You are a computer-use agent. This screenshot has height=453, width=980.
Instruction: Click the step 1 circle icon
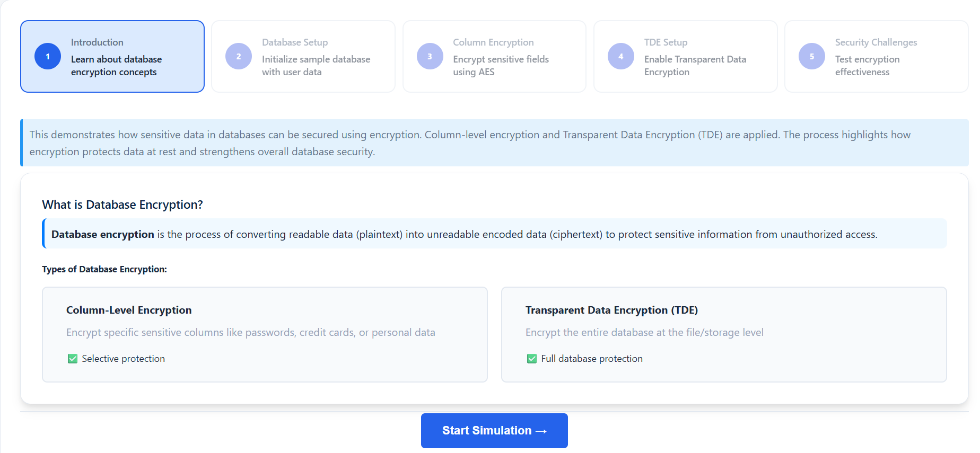(x=48, y=56)
